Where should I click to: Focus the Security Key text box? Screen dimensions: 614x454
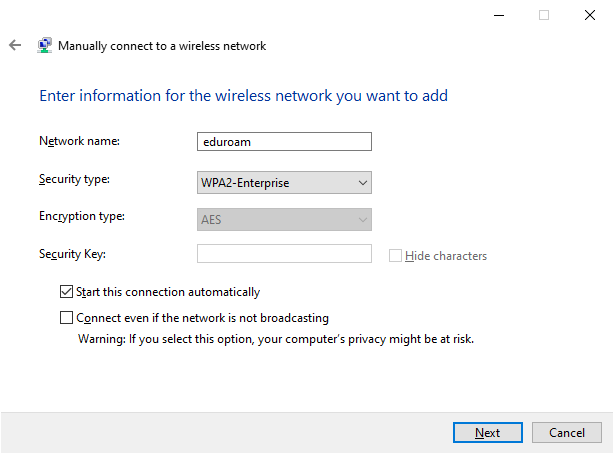(284, 254)
